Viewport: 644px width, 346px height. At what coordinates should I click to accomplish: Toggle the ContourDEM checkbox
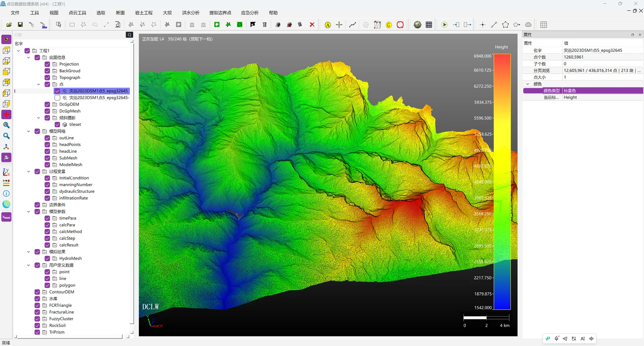click(x=37, y=292)
